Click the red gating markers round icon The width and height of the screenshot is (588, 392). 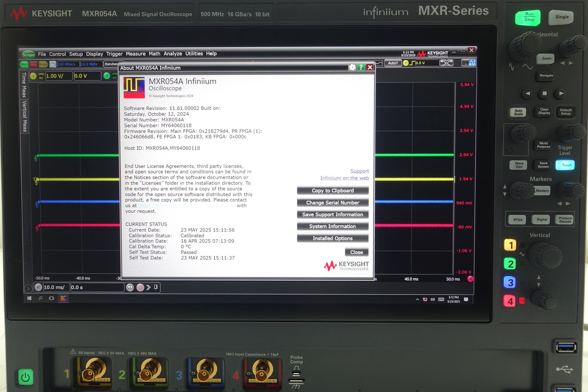(x=140, y=287)
